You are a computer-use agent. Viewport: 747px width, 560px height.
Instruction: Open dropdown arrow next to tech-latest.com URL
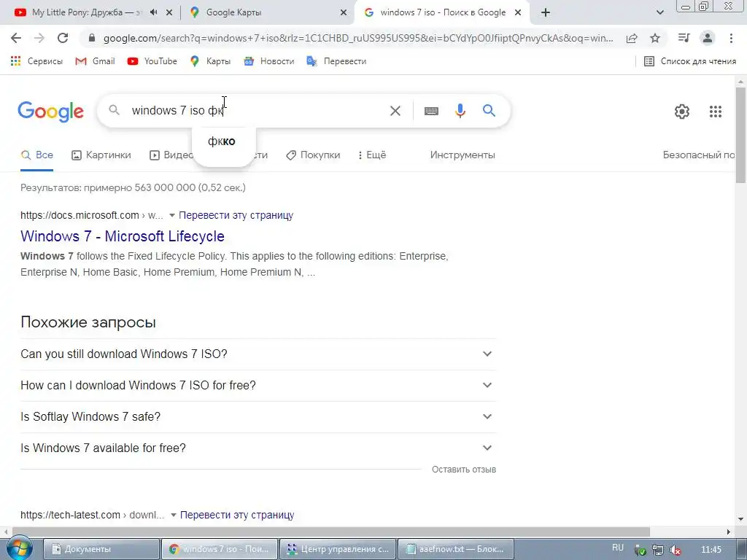pyautogui.click(x=174, y=515)
